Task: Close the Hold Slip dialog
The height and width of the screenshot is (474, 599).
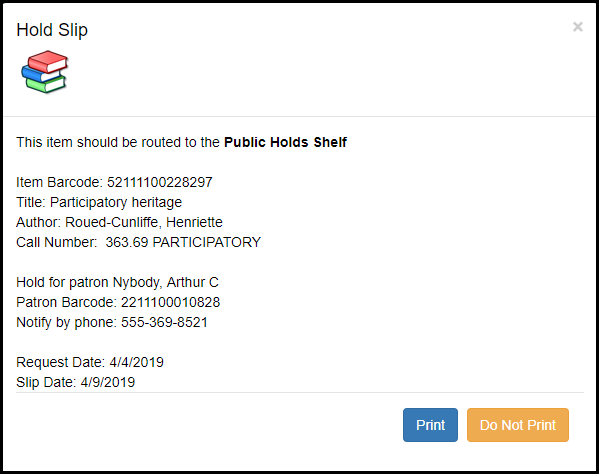Action: point(578,27)
